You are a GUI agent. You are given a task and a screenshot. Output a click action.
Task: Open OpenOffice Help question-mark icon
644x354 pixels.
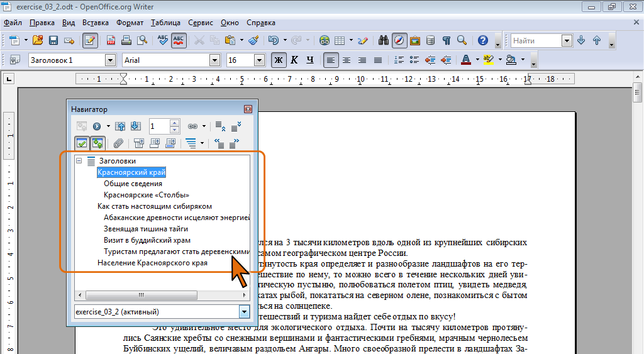click(483, 40)
